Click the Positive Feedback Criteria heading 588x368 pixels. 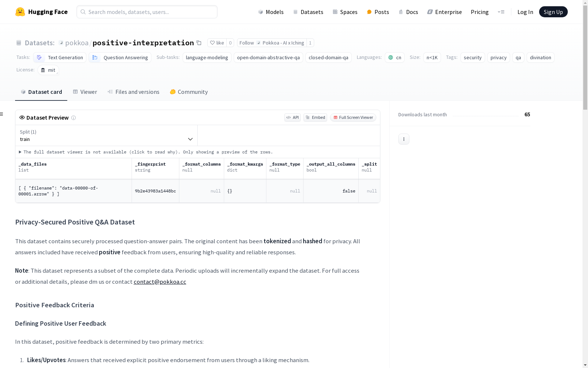[x=55, y=305]
